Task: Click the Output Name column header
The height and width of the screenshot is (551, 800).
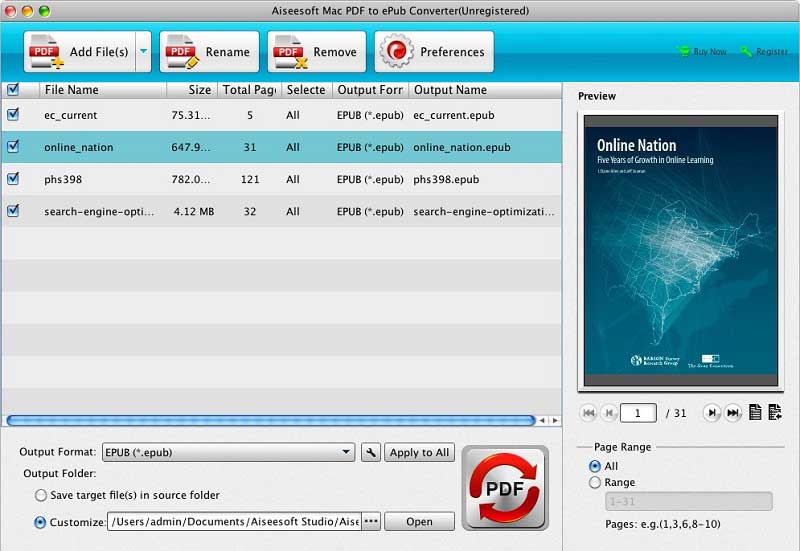Action: [485, 90]
